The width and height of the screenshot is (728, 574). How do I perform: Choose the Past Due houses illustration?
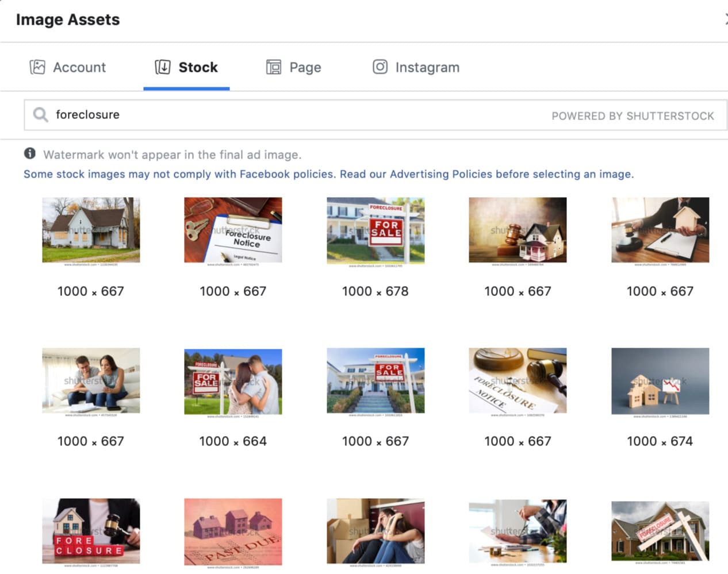[232, 531]
